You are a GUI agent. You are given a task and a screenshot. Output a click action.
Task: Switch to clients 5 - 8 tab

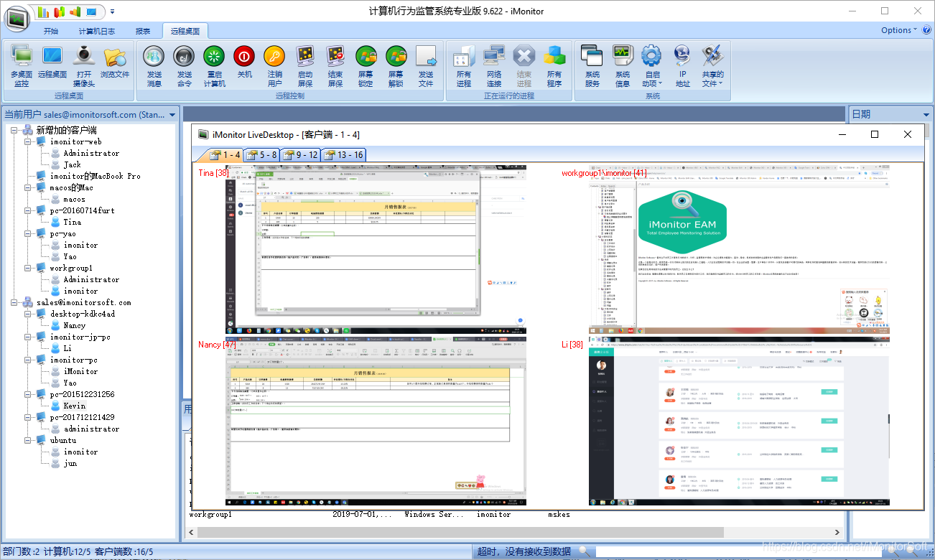coord(262,154)
